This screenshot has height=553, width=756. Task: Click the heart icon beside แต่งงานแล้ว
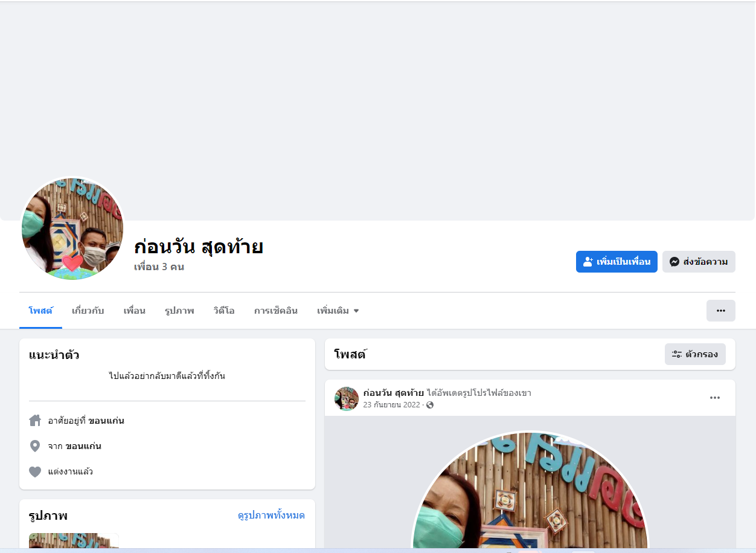point(35,471)
